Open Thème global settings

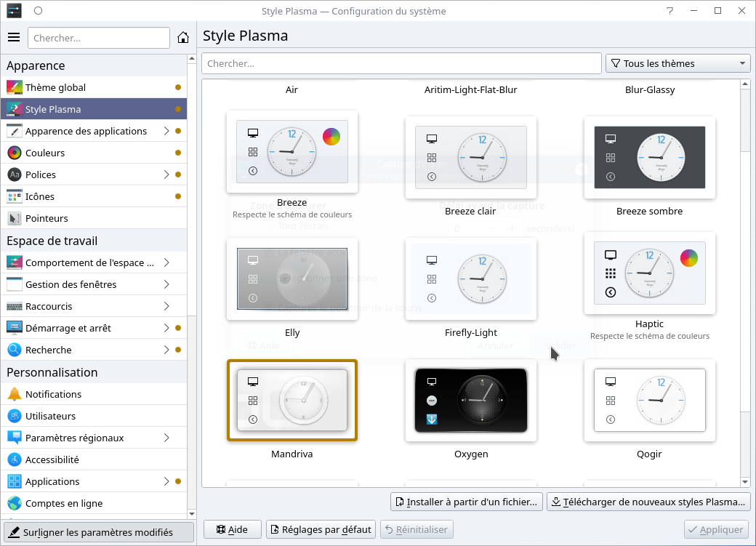click(94, 87)
